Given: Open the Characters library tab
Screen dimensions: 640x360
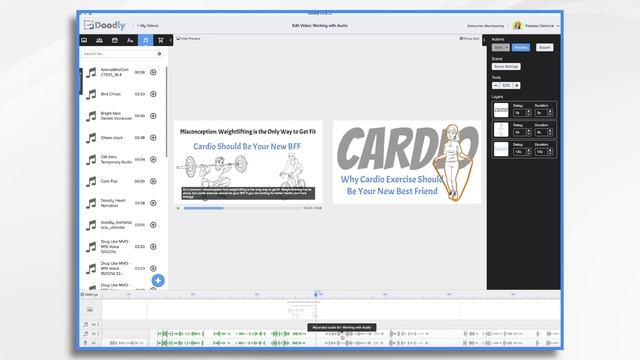Looking at the screenshot, I should (x=99, y=40).
